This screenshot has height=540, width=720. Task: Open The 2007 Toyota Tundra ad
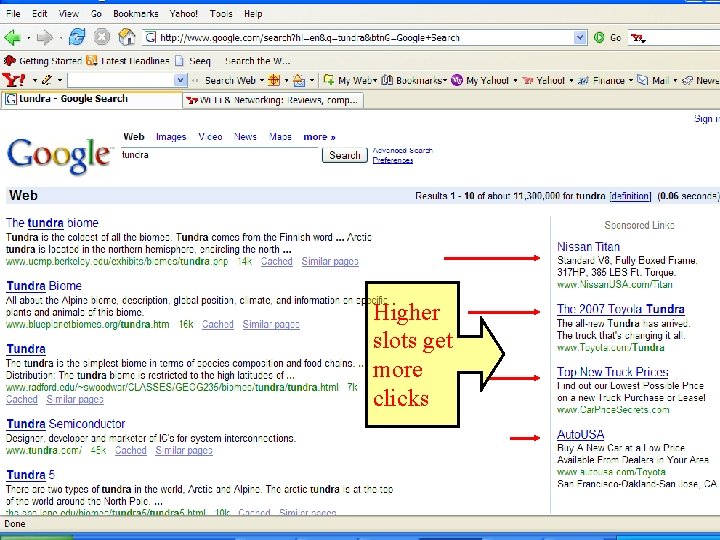[x=621, y=309]
